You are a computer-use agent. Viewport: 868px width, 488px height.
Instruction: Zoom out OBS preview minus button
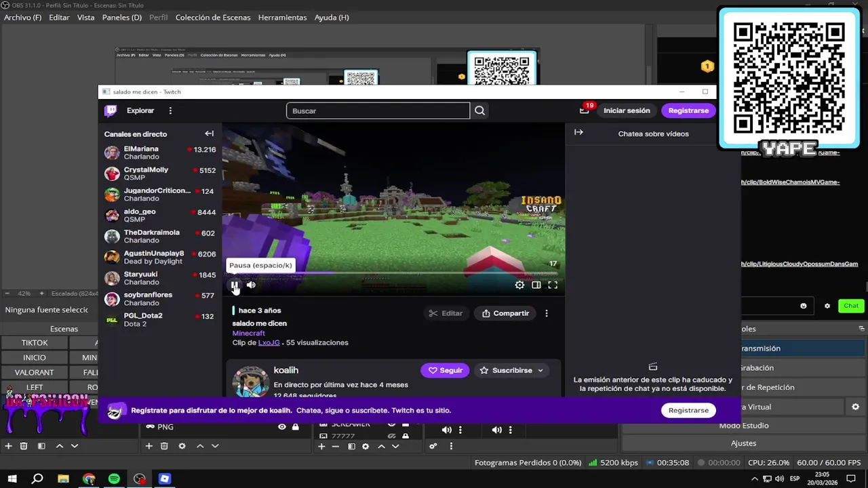7,293
